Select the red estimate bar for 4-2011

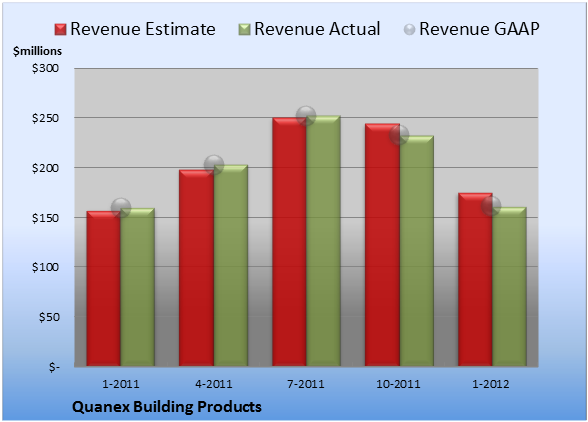tap(196, 268)
